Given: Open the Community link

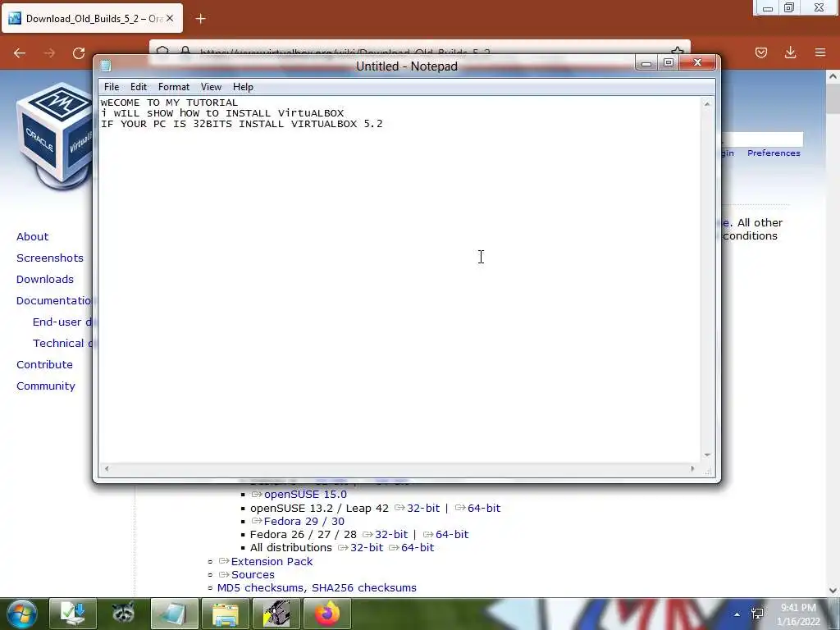Looking at the screenshot, I should click(x=46, y=386).
